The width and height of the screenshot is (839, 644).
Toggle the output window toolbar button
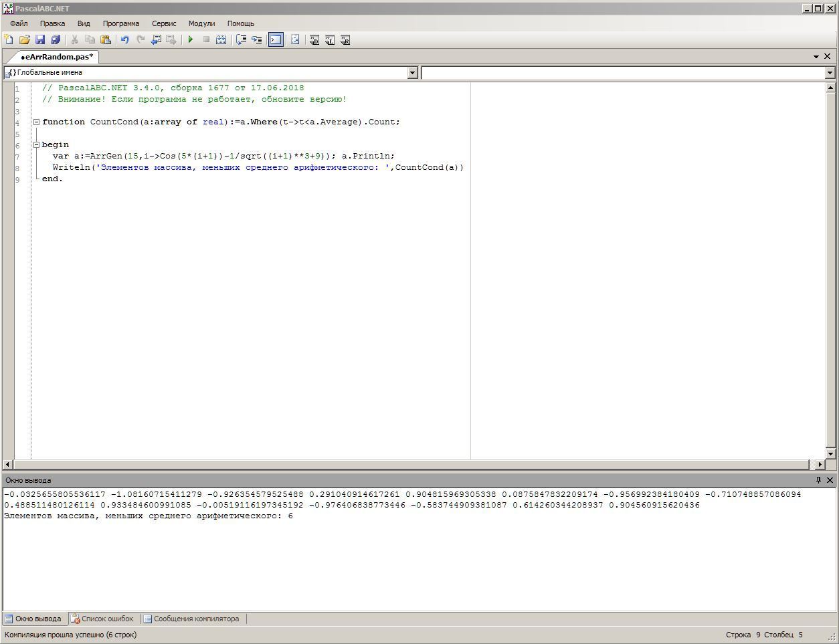click(276, 40)
